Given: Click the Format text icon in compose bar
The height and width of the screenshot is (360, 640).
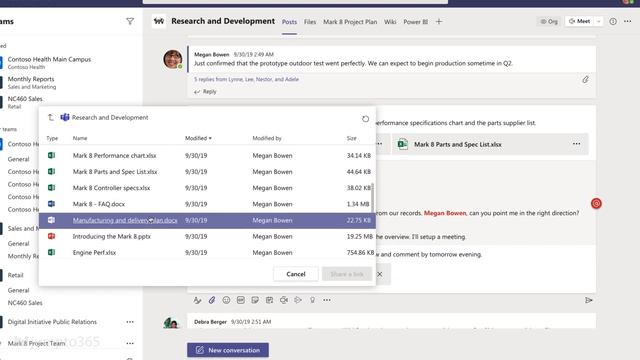Looking at the screenshot, I should pyautogui.click(x=198, y=300).
